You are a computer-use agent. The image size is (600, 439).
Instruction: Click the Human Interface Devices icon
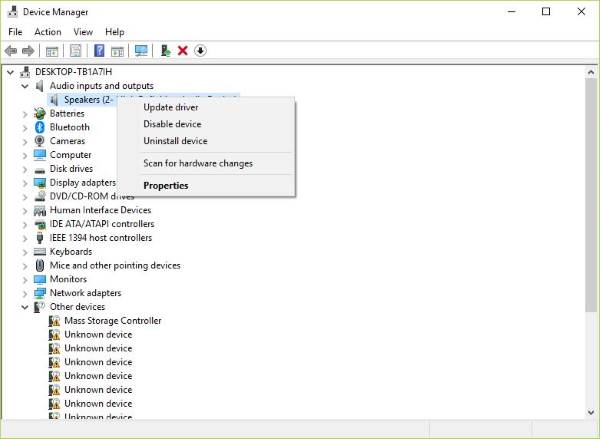39,210
